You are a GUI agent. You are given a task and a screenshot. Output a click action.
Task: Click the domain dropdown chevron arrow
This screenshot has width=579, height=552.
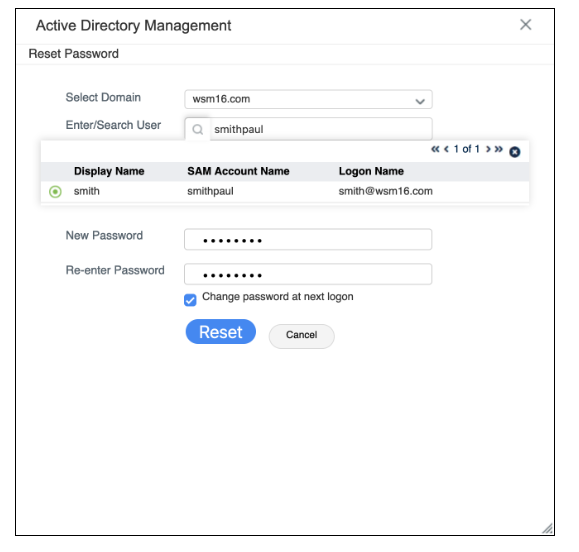point(420,101)
